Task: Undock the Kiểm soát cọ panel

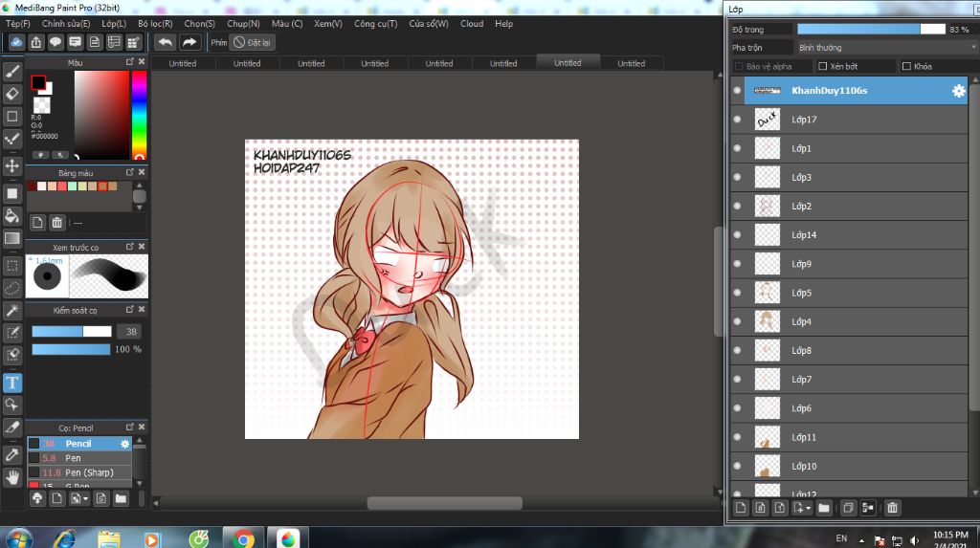Action: click(129, 309)
